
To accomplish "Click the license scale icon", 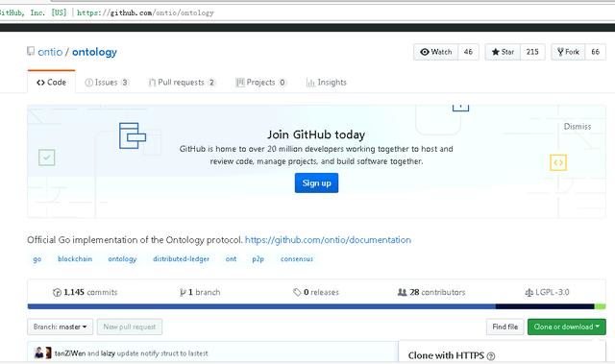I will point(529,292).
